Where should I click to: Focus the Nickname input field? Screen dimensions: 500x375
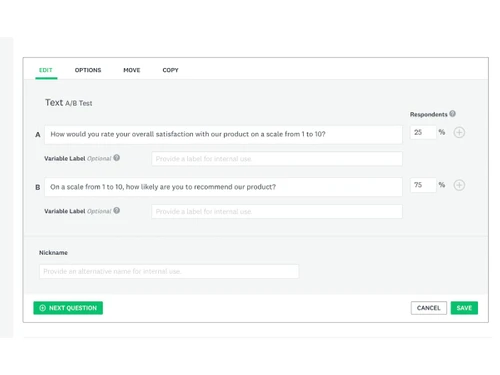coord(169,271)
